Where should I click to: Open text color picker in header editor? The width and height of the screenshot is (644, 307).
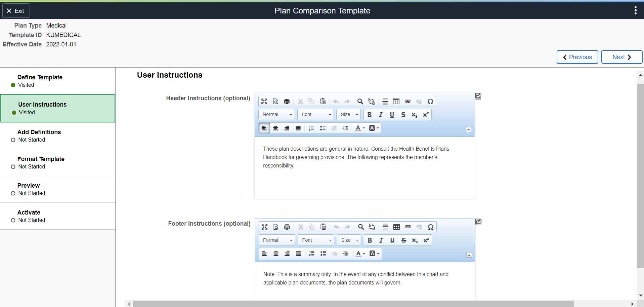[x=360, y=128]
